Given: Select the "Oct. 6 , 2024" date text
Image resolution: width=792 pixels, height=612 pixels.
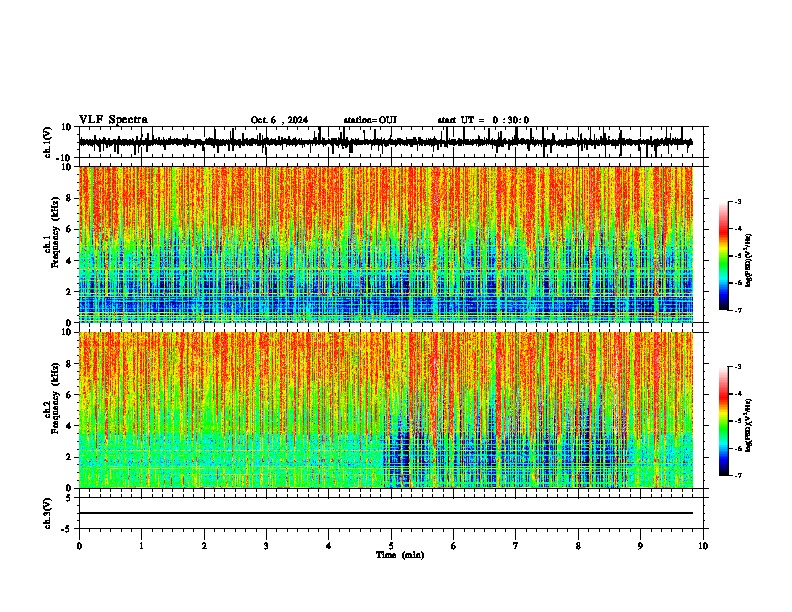Looking at the screenshot, I should tap(279, 120).
